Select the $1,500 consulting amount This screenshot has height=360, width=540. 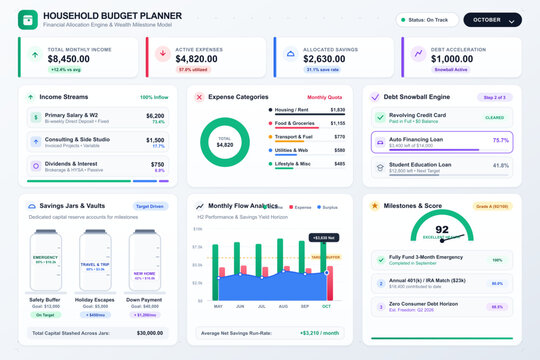pos(155,140)
